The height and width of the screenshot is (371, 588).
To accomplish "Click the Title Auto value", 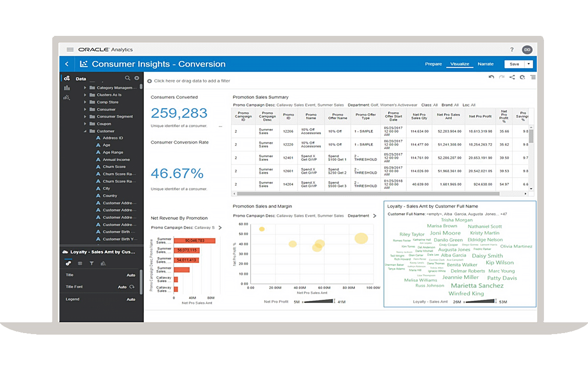I will pos(131,275).
